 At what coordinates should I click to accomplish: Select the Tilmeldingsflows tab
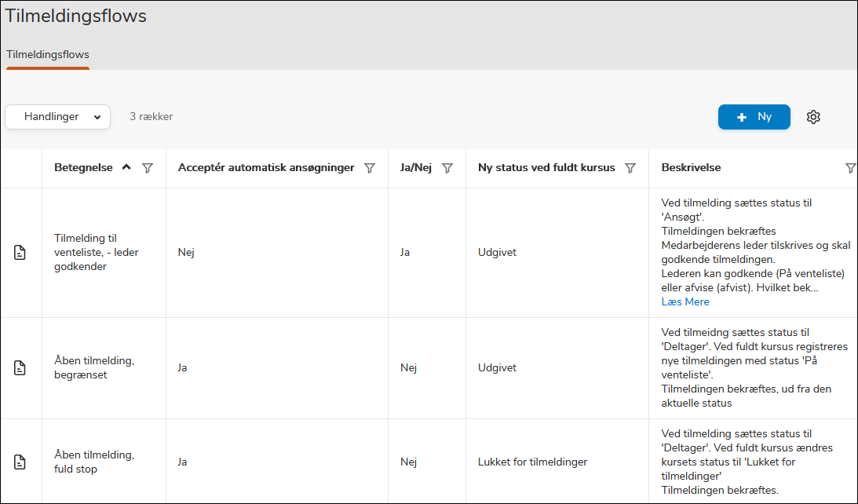(48, 55)
